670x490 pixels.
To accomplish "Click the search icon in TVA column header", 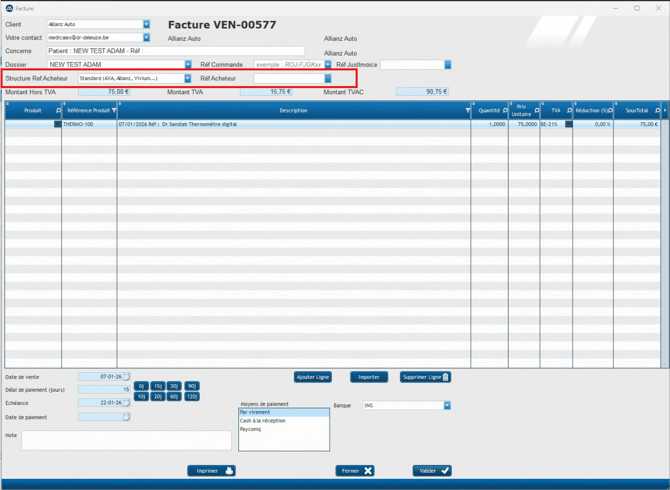I will click(x=569, y=111).
